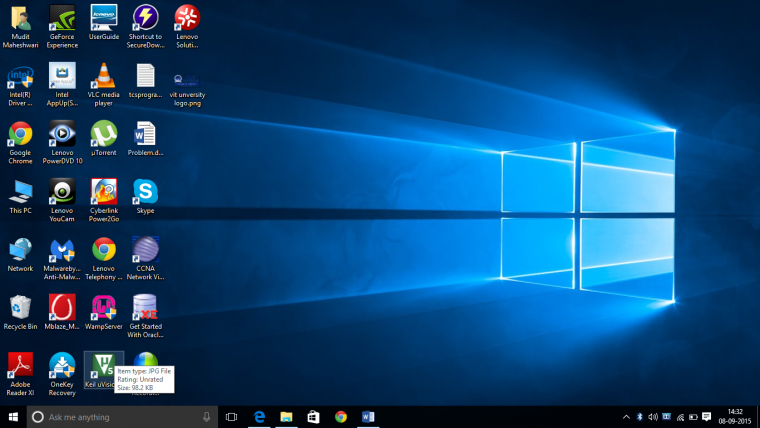Expand the hidden system tray icons
This screenshot has width=760, height=428.
click(626, 417)
